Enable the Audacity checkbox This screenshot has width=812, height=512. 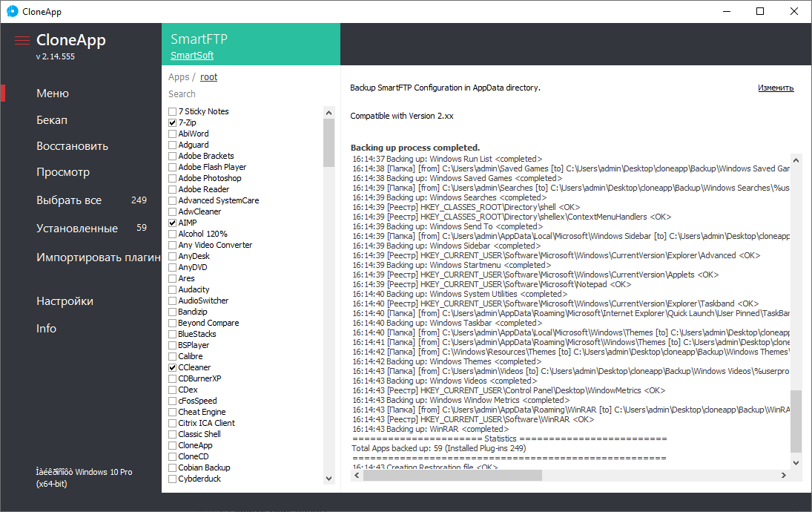point(173,289)
